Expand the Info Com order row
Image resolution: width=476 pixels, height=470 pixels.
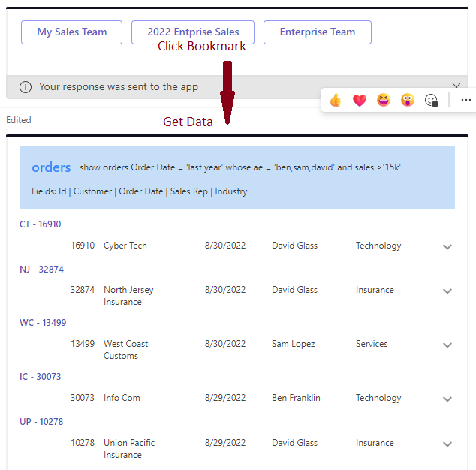(x=447, y=399)
